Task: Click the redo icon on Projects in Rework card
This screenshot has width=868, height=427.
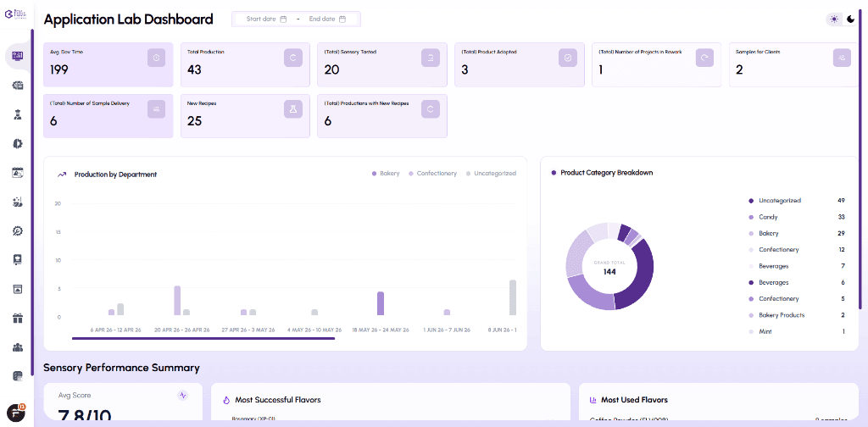Action: click(x=704, y=58)
